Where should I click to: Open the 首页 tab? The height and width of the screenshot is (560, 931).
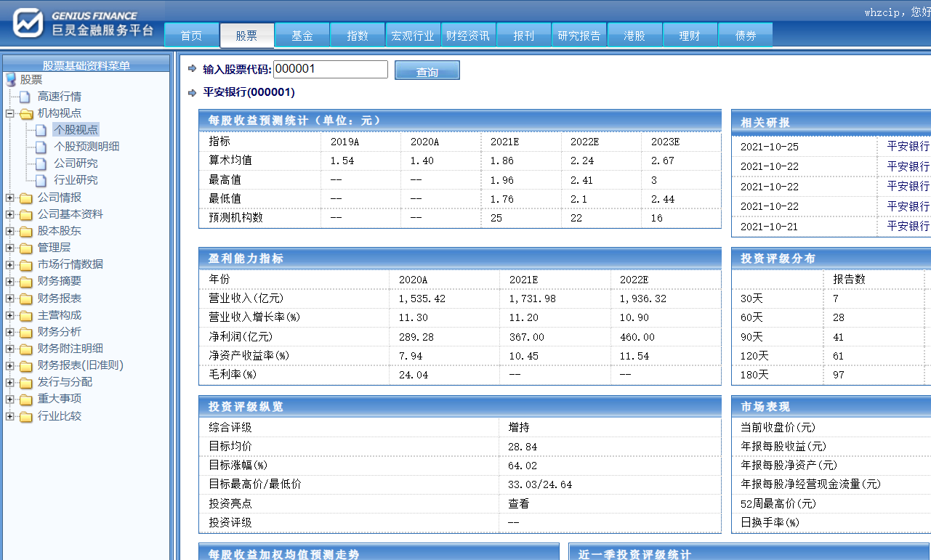point(192,36)
